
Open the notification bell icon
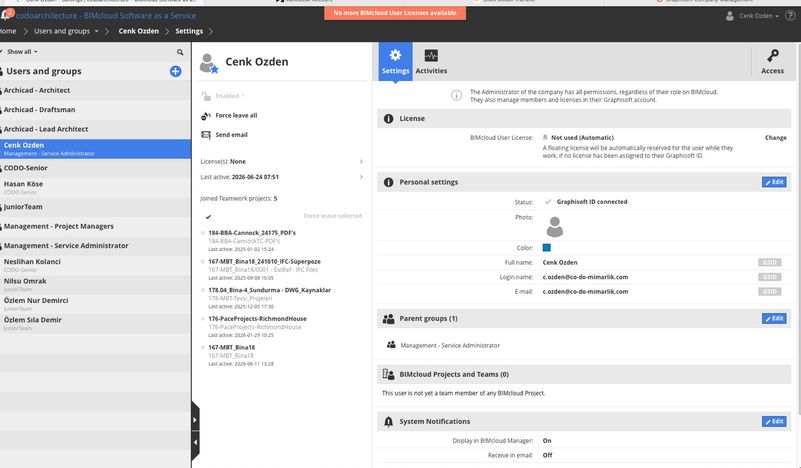[6, 14]
